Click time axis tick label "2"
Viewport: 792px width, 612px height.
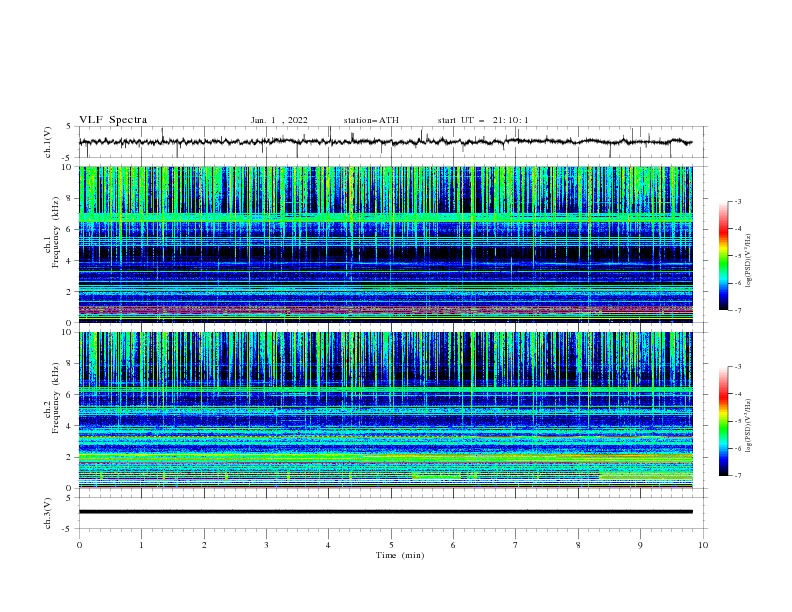click(204, 545)
